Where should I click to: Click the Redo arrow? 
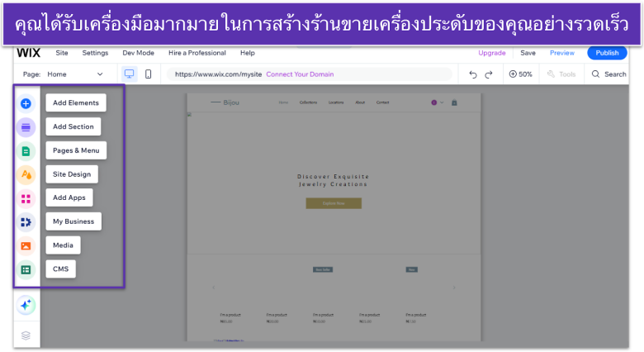tap(489, 74)
